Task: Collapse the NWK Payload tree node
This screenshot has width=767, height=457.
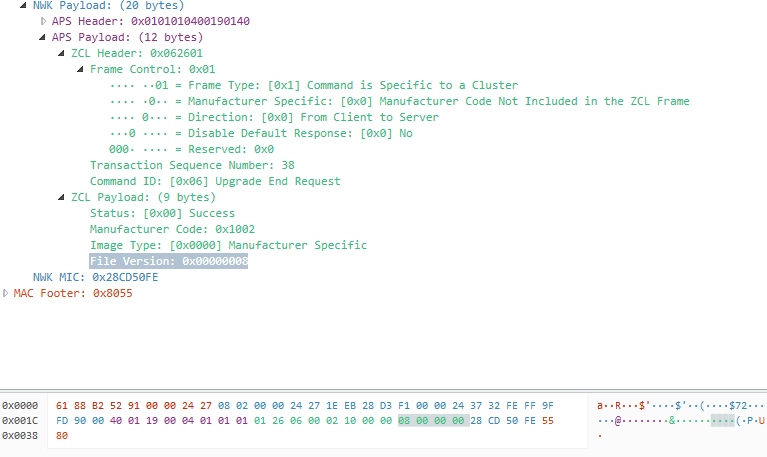Action: click(x=24, y=5)
